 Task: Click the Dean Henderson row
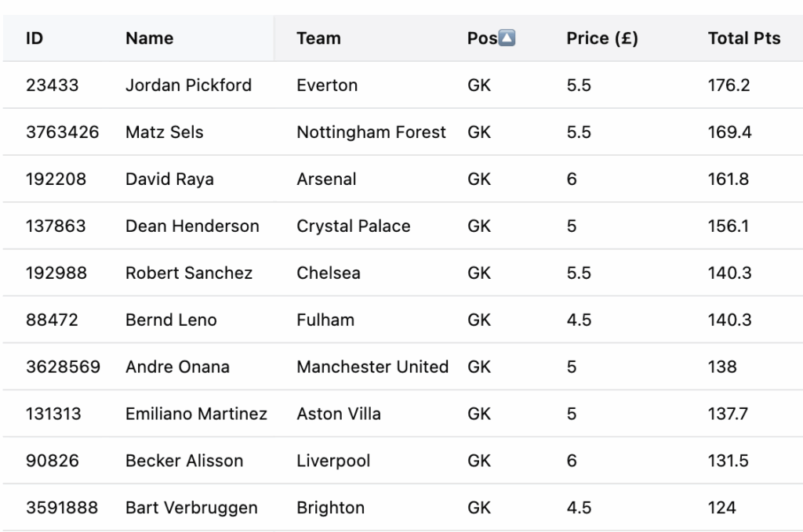192,226
